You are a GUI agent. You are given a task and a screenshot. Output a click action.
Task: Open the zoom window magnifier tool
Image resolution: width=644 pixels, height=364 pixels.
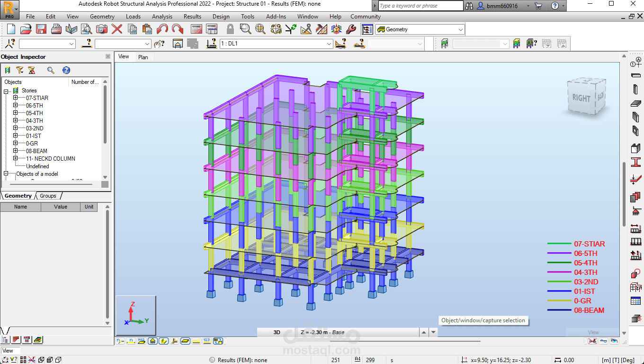[245, 29]
